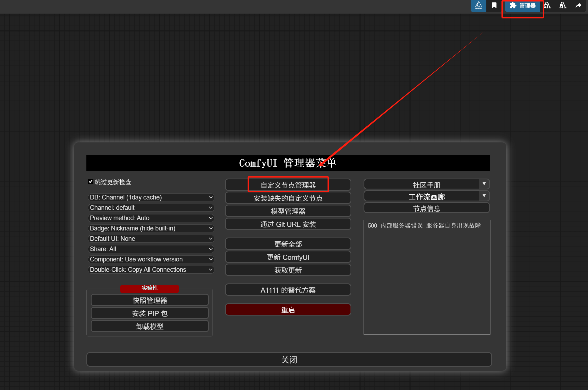Click the share arrow icon

click(578, 5)
